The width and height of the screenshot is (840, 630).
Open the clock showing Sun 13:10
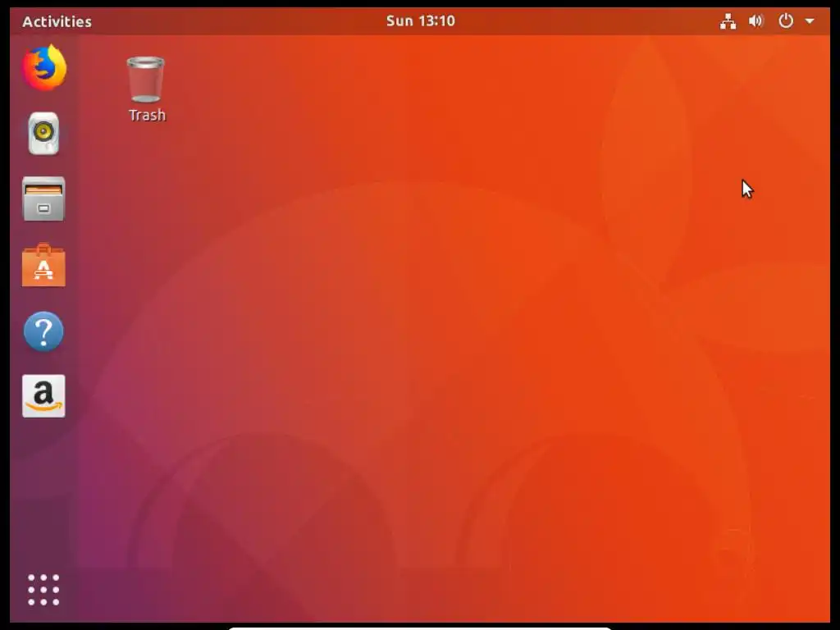point(421,21)
